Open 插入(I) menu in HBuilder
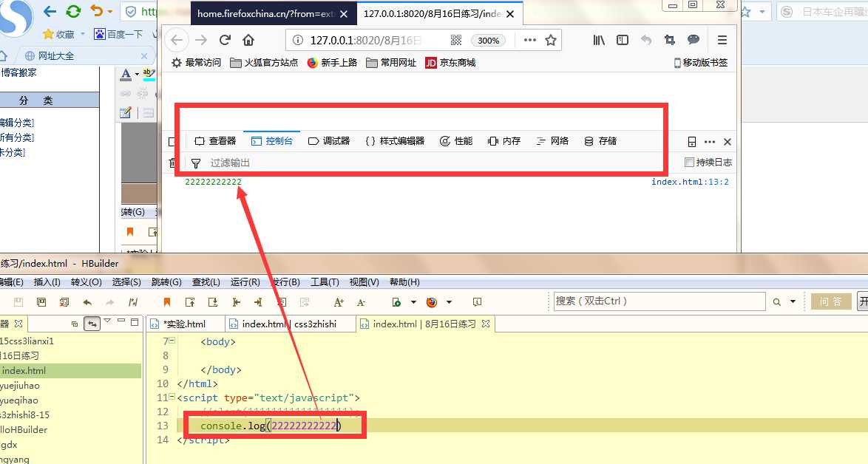Image resolution: width=868 pixels, height=464 pixels. click(47, 282)
